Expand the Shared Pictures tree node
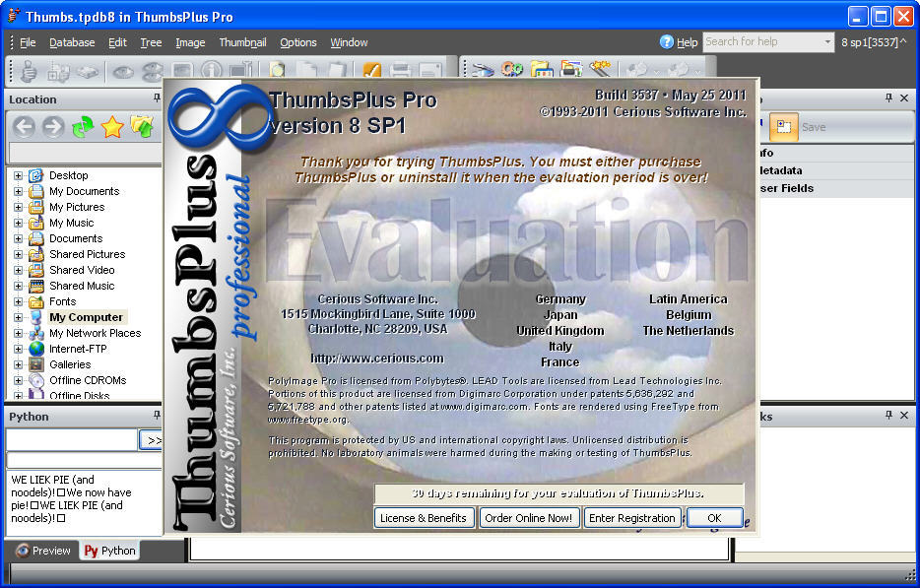Image resolution: width=920 pixels, height=588 pixels. coord(18,254)
